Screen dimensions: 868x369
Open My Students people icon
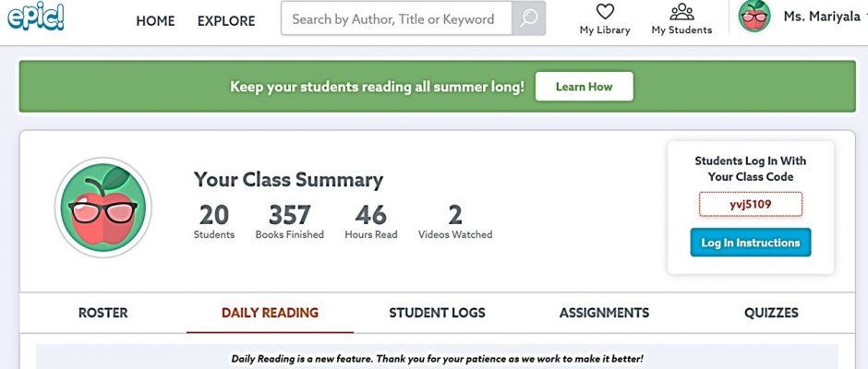[x=681, y=12]
